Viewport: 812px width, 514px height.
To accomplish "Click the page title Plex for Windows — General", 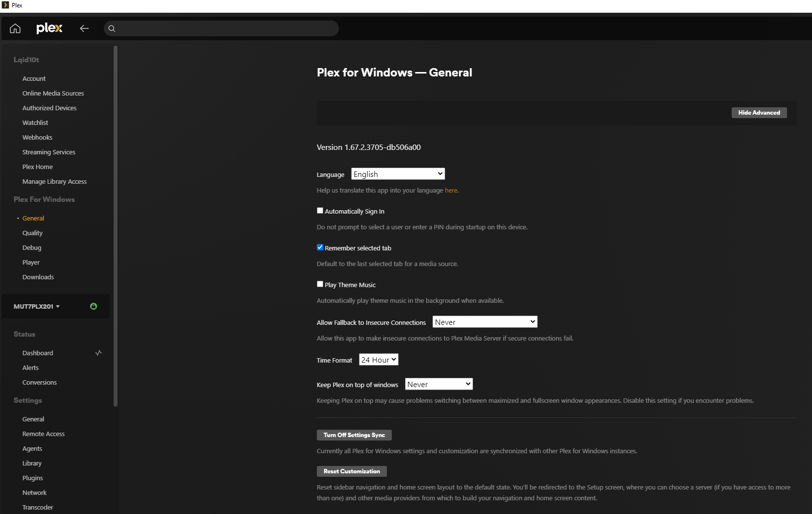I will 394,73.
